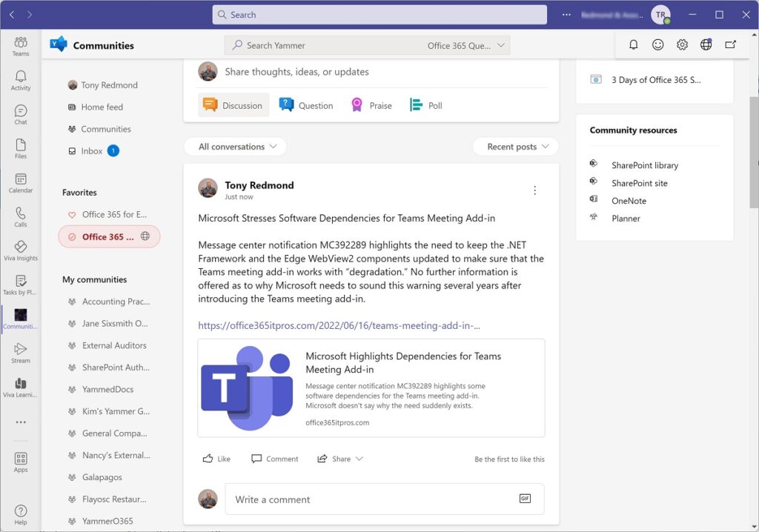The width and height of the screenshot is (759, 532).
Task: Insert a GIF in the comment box
Action: point(525,499)
